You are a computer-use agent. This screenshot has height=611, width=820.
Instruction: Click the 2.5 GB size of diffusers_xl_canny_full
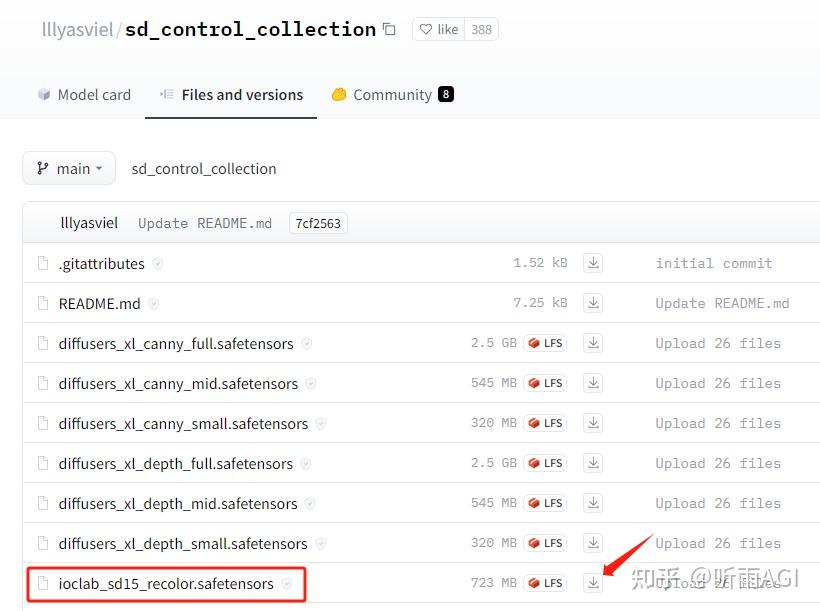(x=494, y=343)
